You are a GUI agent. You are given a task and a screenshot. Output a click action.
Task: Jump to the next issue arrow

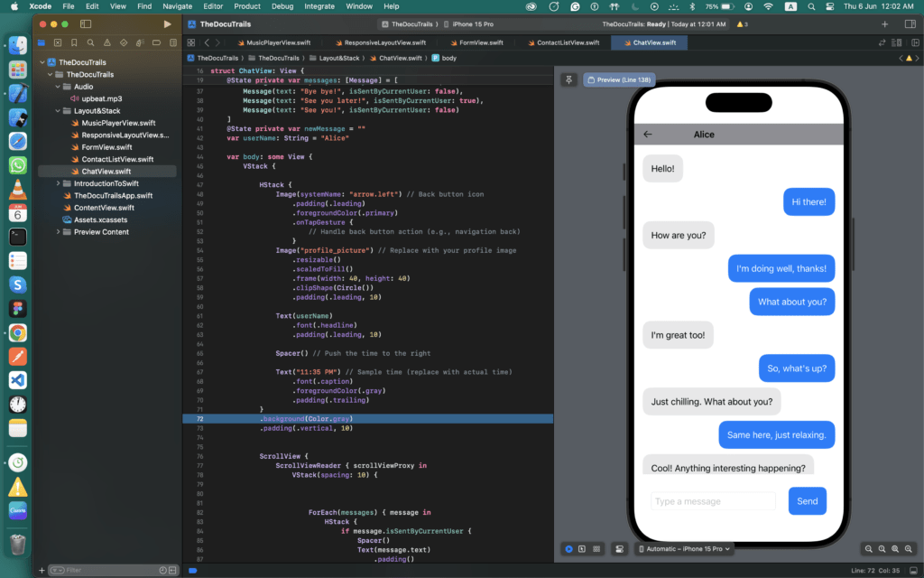tap(917, 58)
